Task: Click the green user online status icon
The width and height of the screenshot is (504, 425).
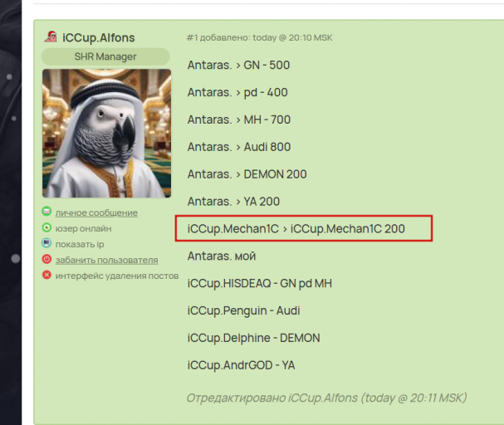Action: (x=46, y=227)
